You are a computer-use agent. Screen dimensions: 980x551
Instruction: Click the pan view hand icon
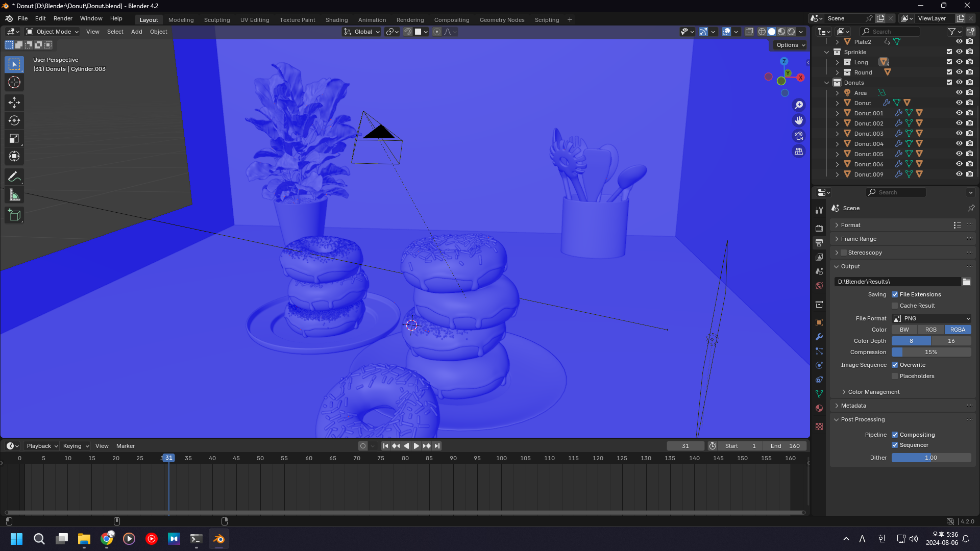[x=799, y=120]
